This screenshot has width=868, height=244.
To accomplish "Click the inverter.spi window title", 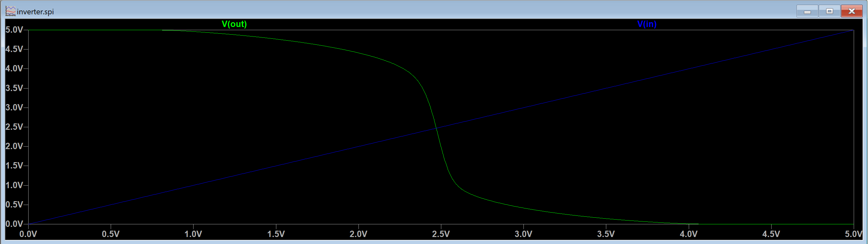I will tap(36, 12).
